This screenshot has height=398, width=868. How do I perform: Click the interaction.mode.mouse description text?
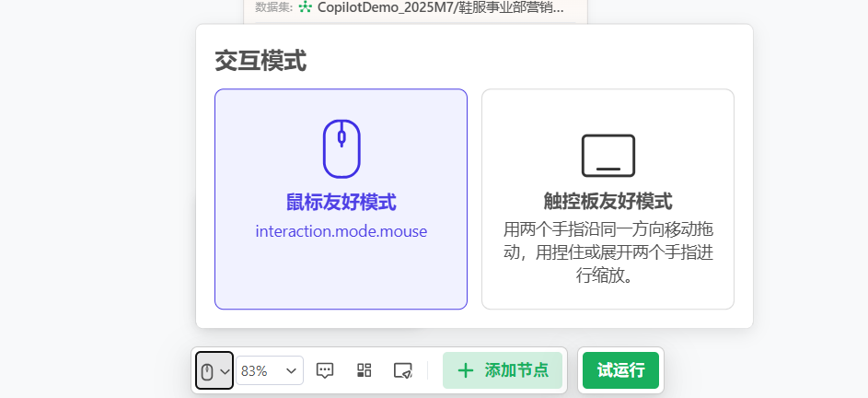(x=341, y=231)
